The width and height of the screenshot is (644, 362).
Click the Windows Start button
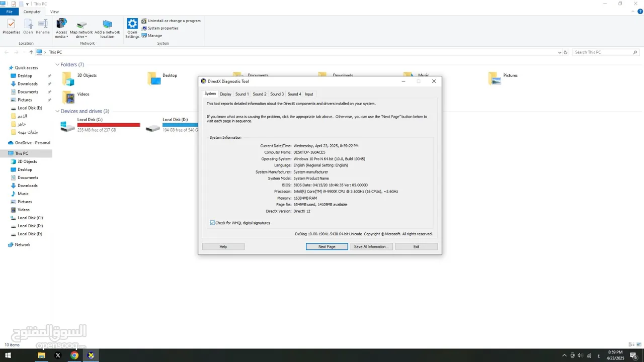8,355
